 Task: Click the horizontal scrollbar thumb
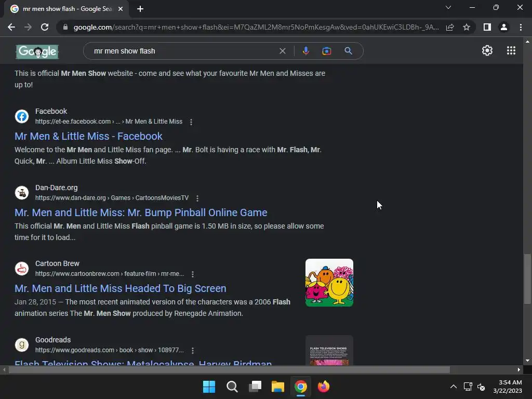[x=229, y=369]
